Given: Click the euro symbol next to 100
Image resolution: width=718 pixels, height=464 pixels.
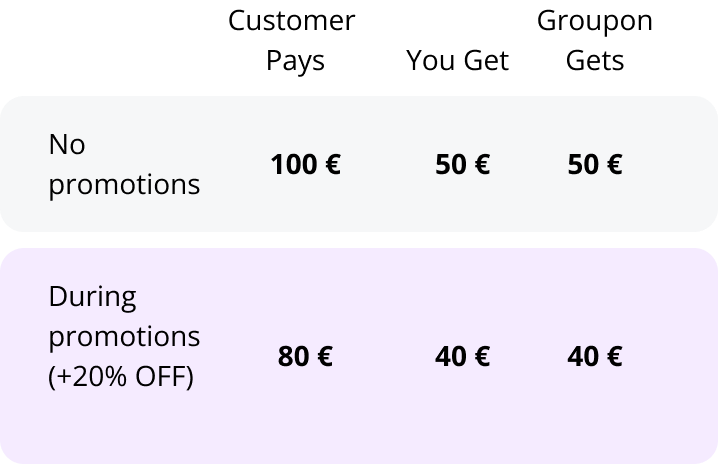Looking at the screenshot, I should tap(333, 164).
